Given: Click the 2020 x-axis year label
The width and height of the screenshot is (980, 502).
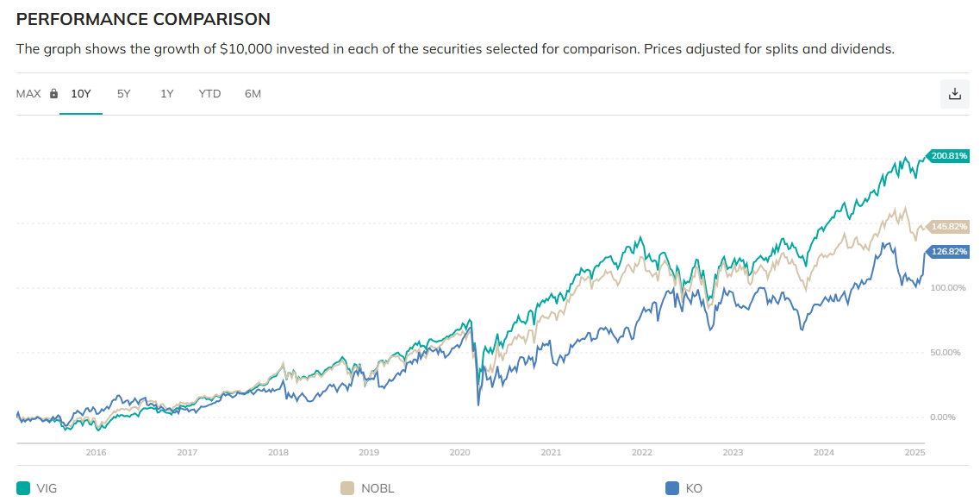Looking at the screenshot, I should coord(460,452).
